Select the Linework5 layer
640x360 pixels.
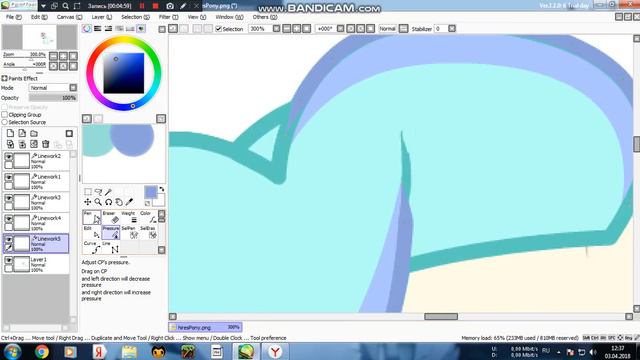click(x=36, y=244)
